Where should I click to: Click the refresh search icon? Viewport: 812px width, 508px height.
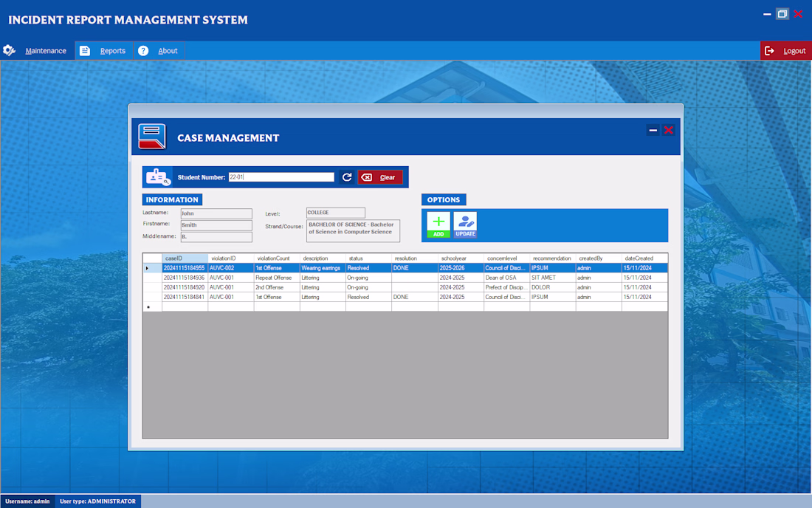[347, 177]
